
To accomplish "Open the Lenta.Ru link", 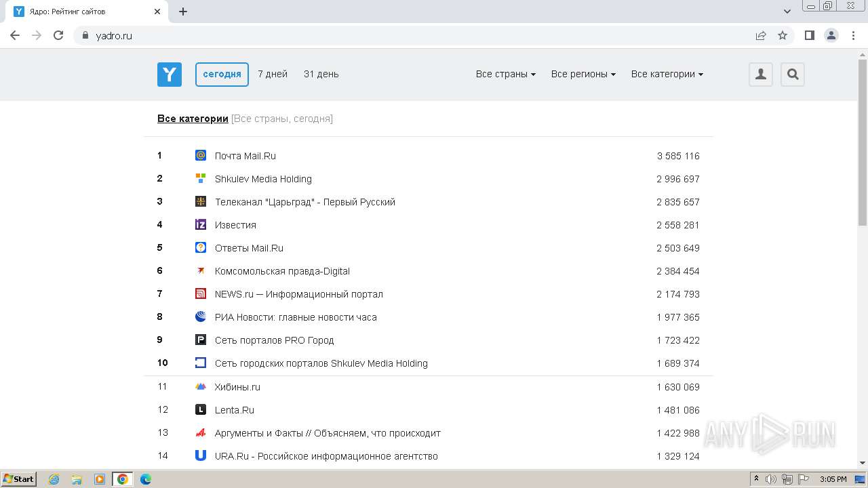I will [x=235, y=410].
